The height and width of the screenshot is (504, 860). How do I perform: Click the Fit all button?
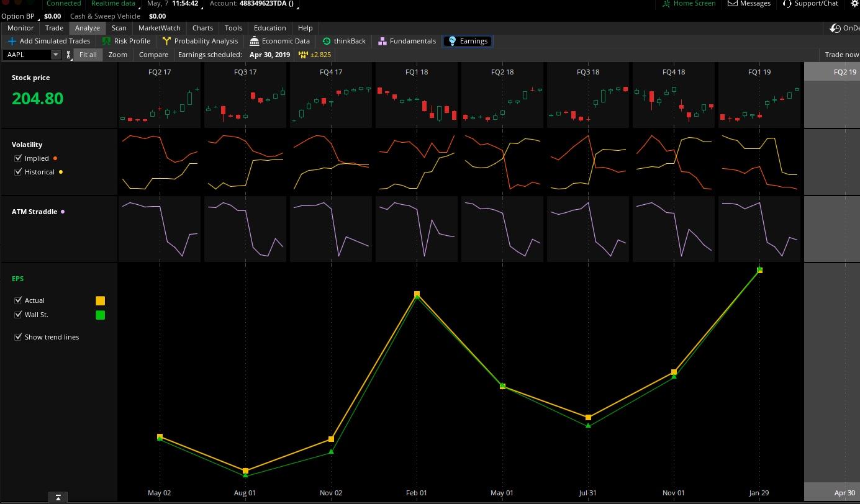click(x=88, y=55)
